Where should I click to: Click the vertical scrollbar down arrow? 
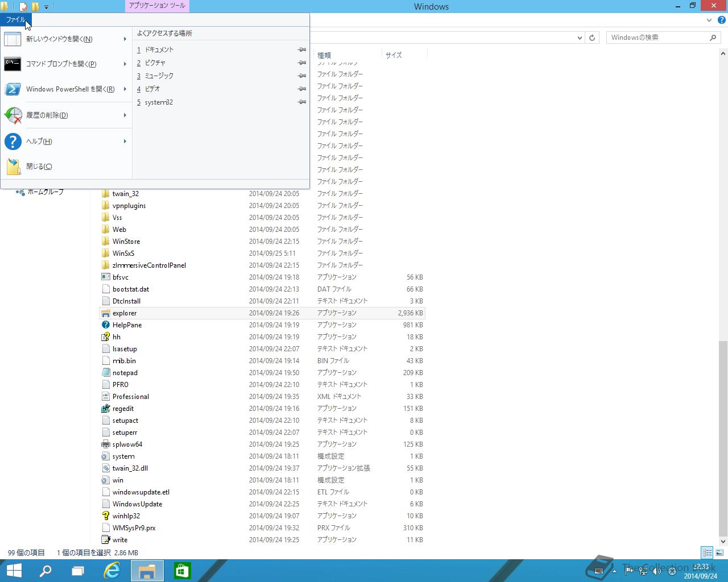tap(723, 542)
